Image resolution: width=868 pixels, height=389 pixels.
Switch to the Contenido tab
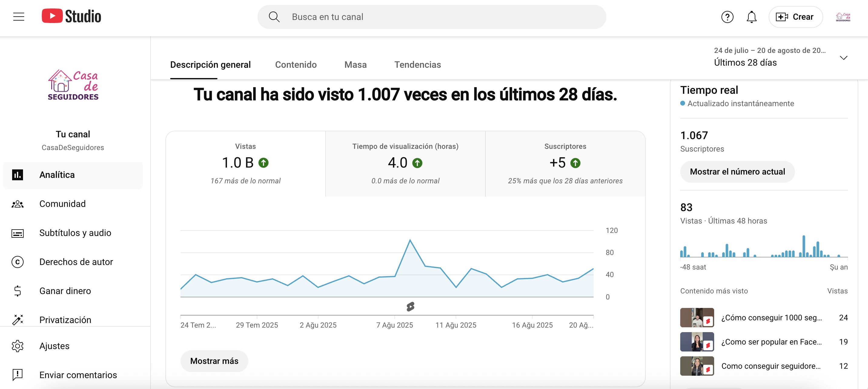[x=296, y=65]
